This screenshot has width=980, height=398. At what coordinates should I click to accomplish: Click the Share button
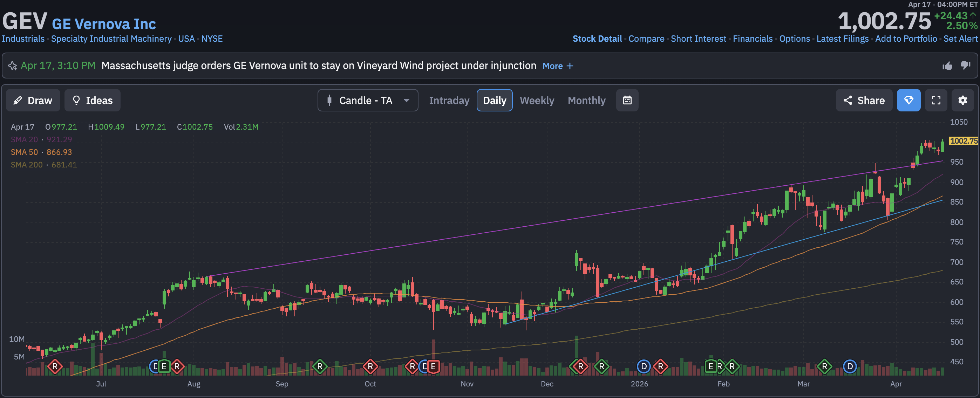coord(864,100)
